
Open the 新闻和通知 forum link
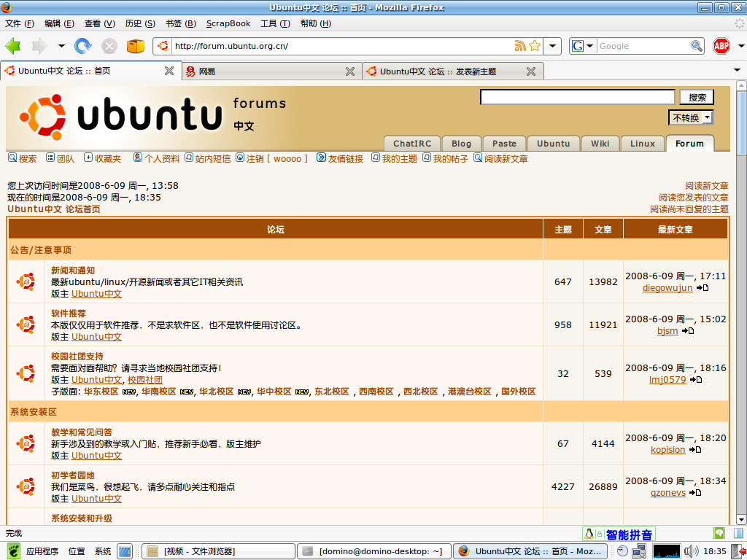[73, 271]
